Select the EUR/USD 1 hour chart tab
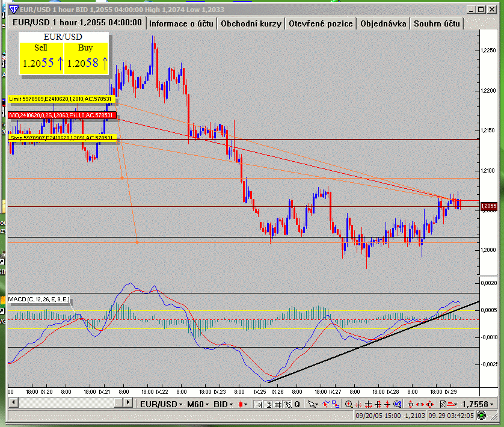 coord(77,22)
